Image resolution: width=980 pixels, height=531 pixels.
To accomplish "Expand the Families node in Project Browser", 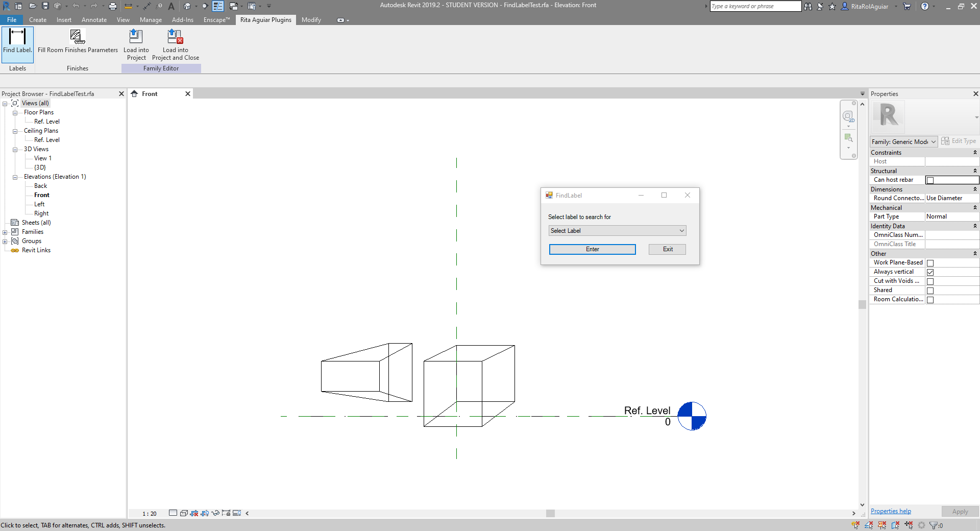I will tap(5, 231).
